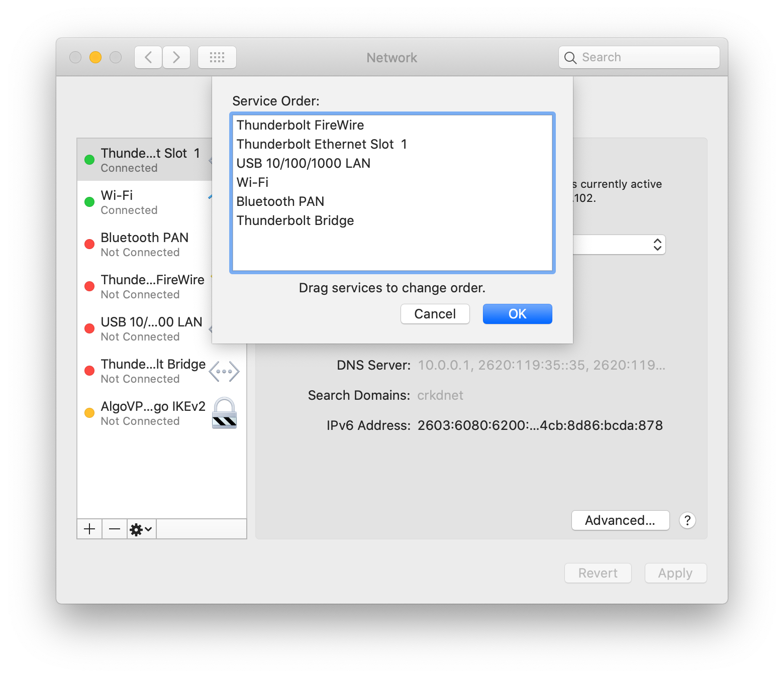This screenshot has width=784, height=678.
Task: Click the Apply button
Action: pyautogui.click(x=675, y=573)
